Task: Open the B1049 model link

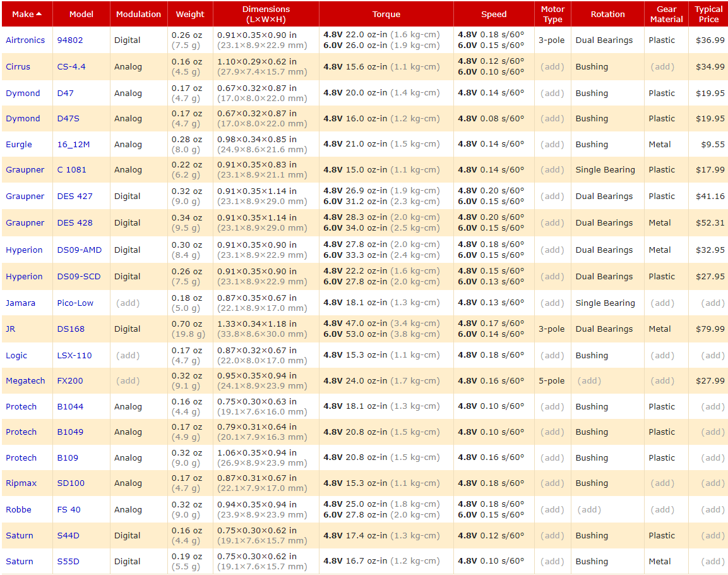Action: click(70, 432)
